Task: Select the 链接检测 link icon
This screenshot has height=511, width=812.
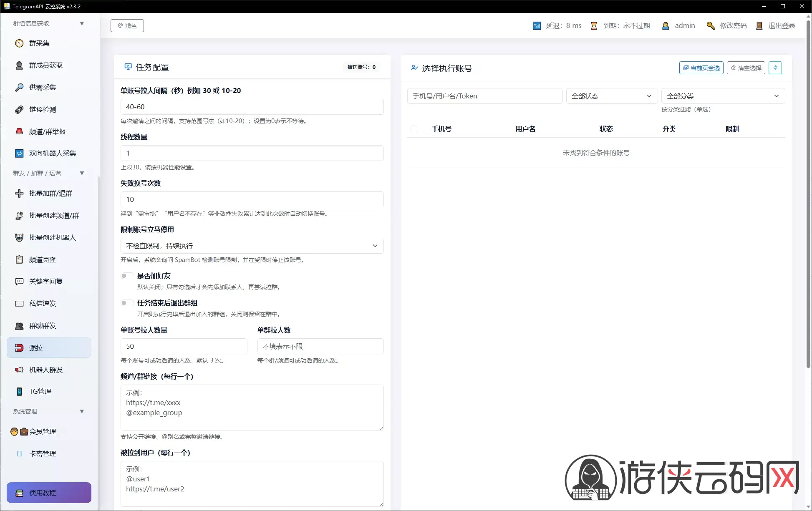Action: tap(19, 110)
